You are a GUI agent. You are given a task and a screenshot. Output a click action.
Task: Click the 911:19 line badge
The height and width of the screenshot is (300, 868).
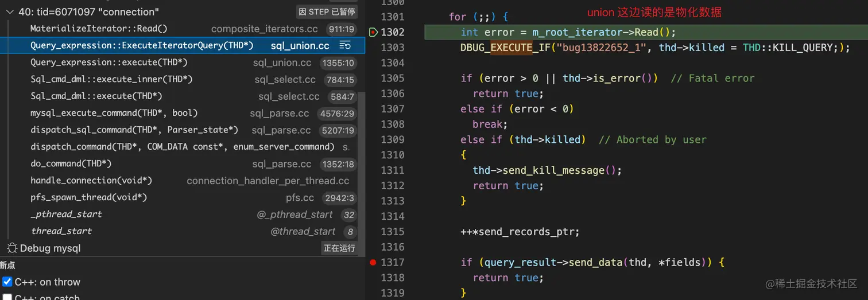click(340, 29)
